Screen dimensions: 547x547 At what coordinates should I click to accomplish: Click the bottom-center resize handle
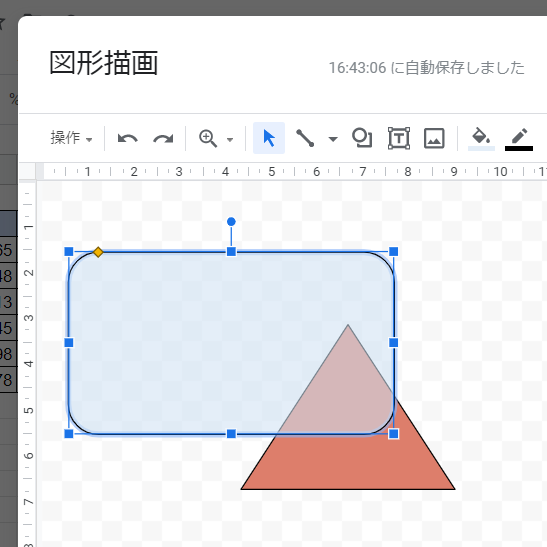coord(231,434)
